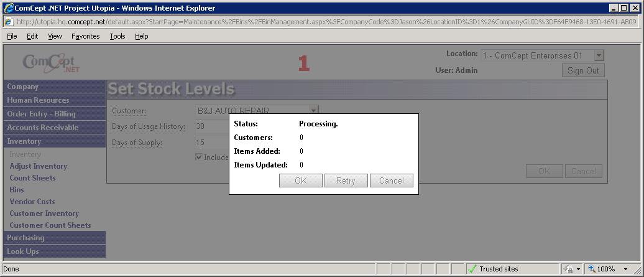This screenshot has width=644, height=277.
Task: Open the Customer dropdown list
Action: point(314,111)
